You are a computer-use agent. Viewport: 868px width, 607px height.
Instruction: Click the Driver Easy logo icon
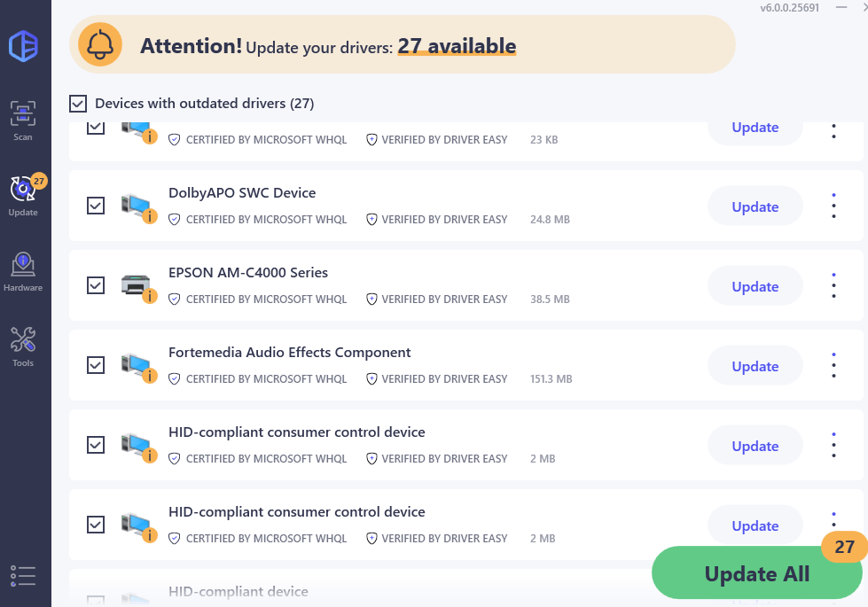coord(24,46)
